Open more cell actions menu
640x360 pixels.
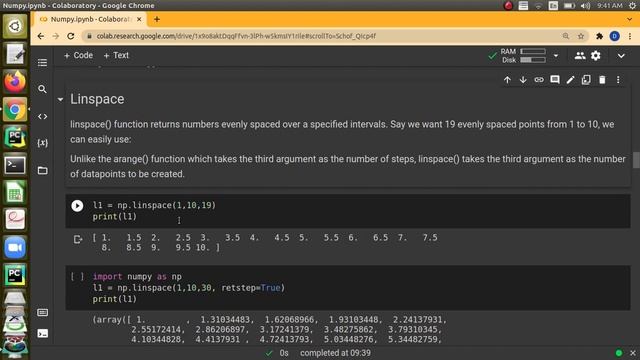point(618,80)
